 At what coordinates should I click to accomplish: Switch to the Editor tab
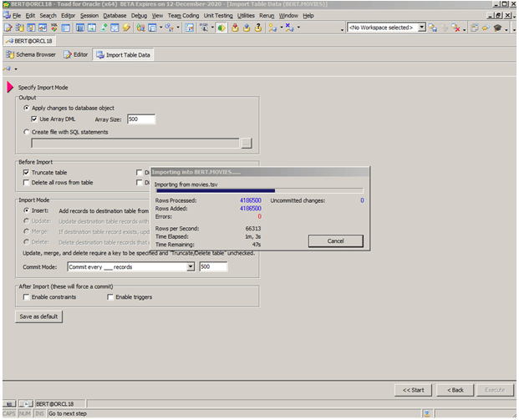pos(76,54)
